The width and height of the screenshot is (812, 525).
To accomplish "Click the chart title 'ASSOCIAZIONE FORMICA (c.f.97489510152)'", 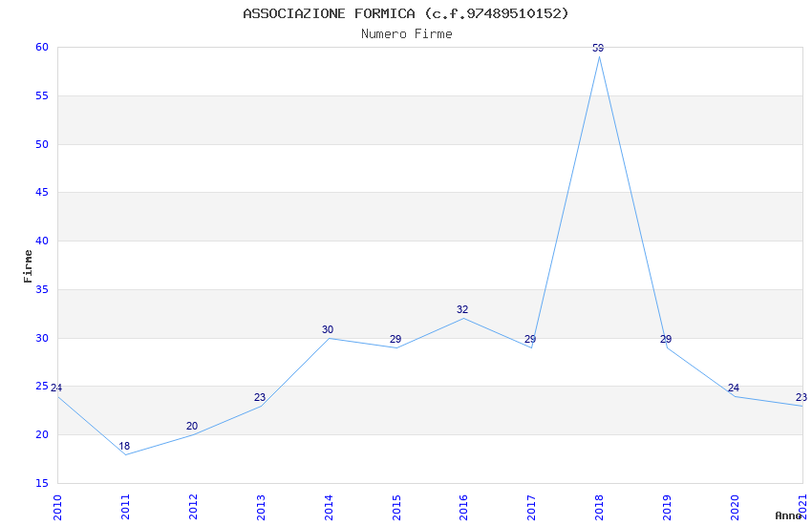I will 405,13.
